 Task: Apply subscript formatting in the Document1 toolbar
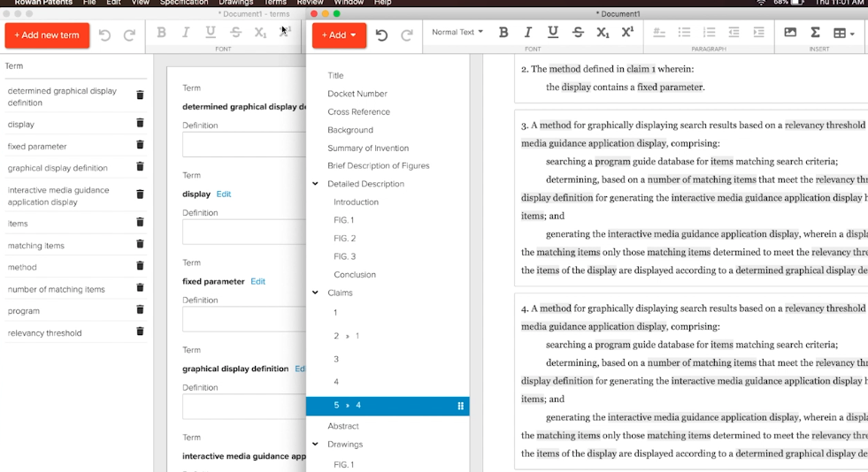point(603,33)
